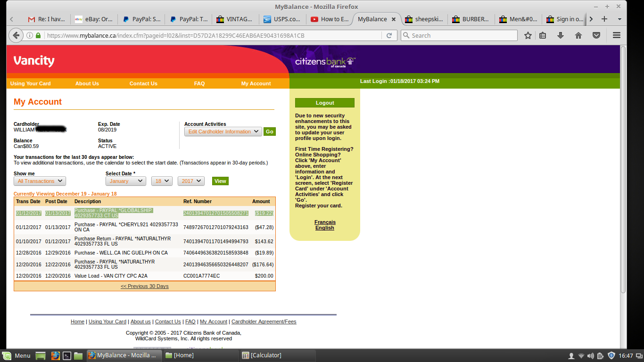
Task: Click the green padlock security icon
Action: [38, 35]
